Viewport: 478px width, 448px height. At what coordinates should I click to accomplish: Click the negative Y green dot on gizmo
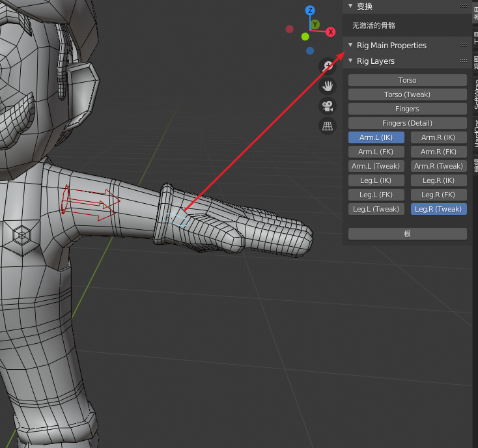tap(305, 37)
